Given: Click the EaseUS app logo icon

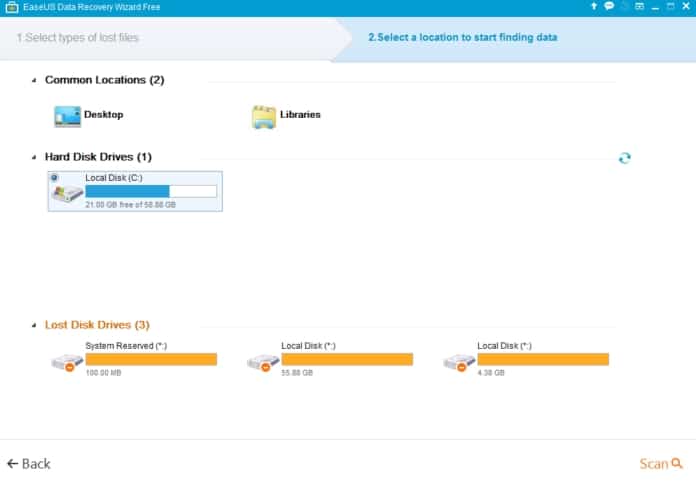Looking at the screenshot, I should 12,7.
